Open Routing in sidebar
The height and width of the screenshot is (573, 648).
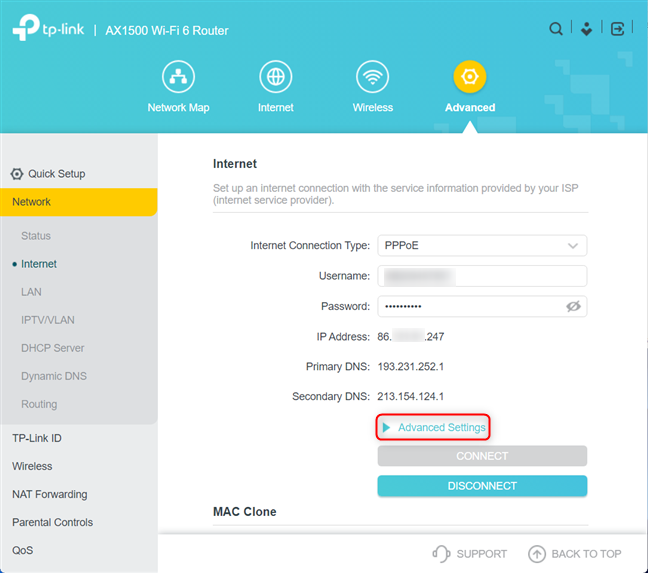click(39, 404)
